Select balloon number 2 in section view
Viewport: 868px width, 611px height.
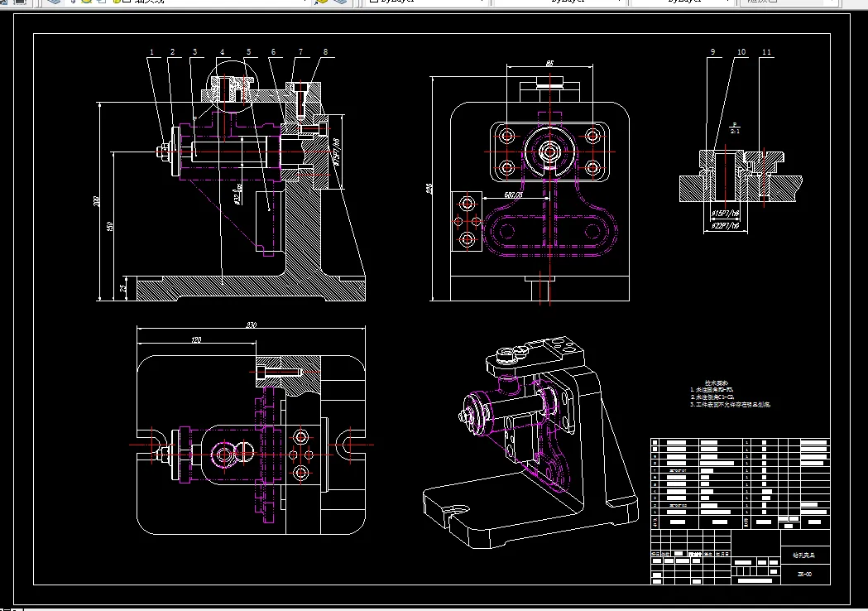click(x=173, y=52)
